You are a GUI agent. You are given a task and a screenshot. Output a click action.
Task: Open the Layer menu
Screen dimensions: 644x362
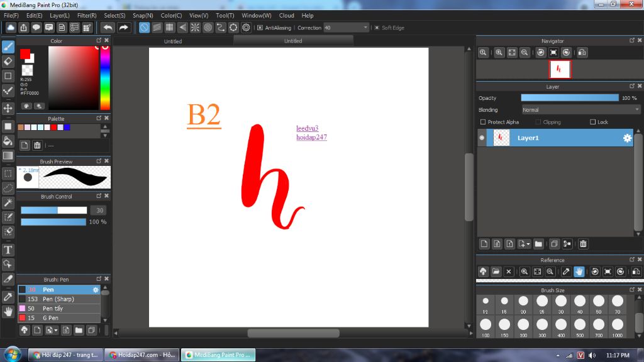(60, 15)
